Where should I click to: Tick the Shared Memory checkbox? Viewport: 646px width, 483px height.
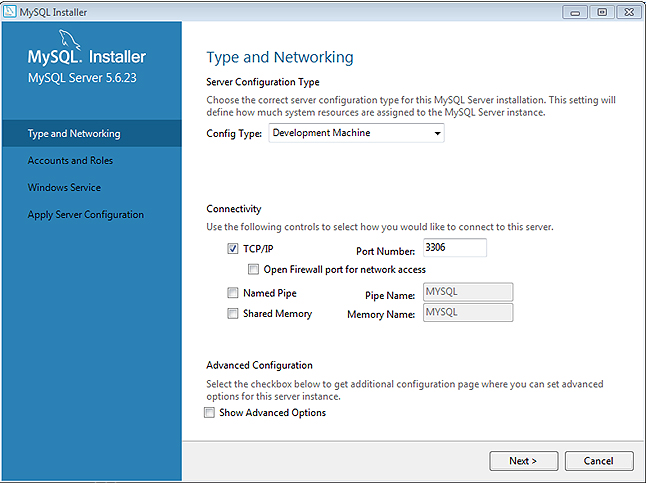[233, 313]
